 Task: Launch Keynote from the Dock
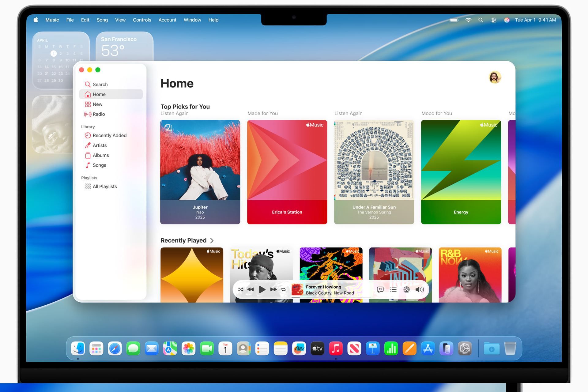[373, 349]
